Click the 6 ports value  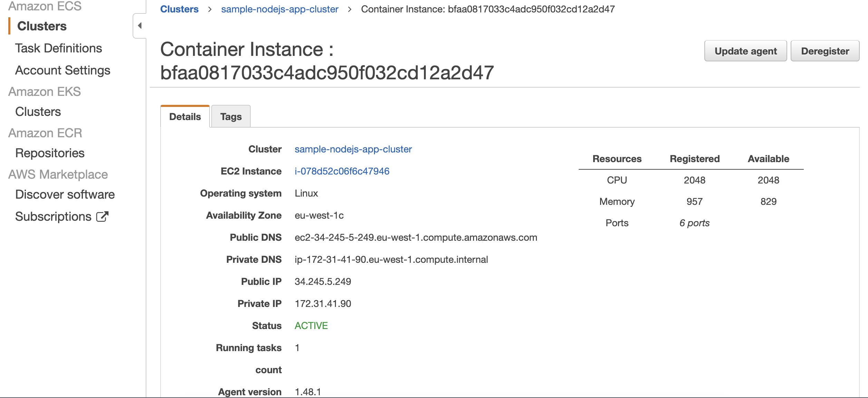(694, 223)
